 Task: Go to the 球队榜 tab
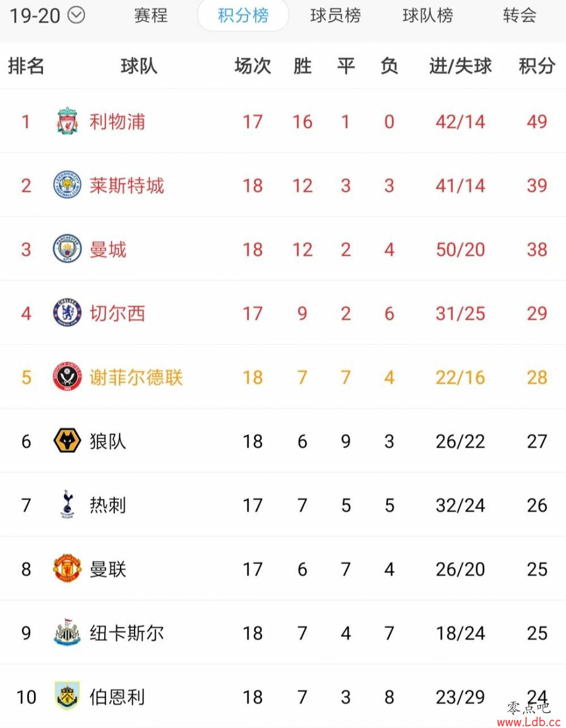427,15
